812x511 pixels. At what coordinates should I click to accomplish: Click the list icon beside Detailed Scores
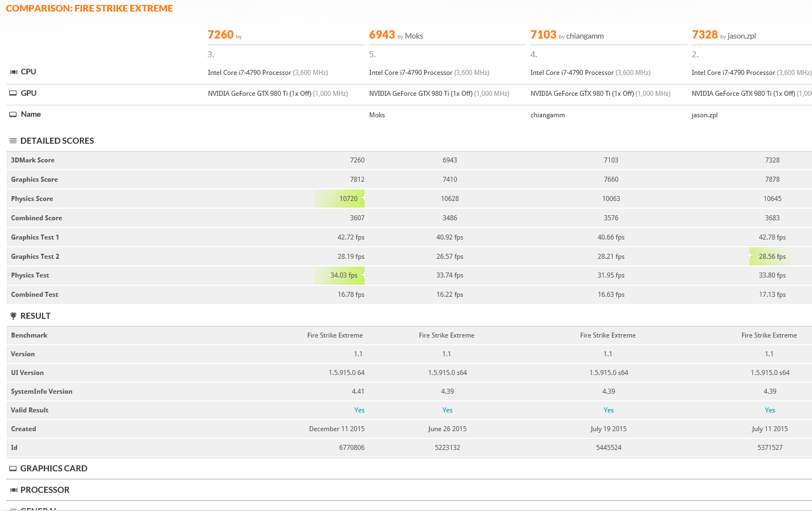click(x=13, y=141)
